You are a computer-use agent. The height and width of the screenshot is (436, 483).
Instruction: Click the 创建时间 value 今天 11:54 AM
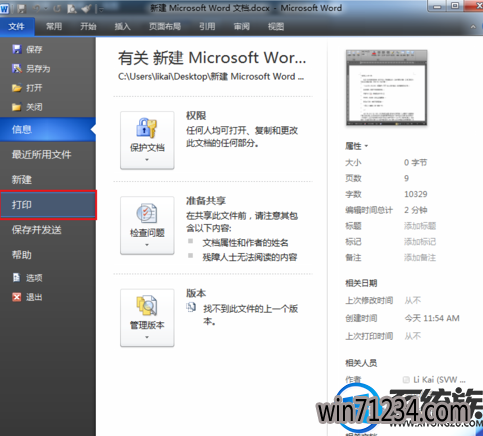tap(432, 318)
